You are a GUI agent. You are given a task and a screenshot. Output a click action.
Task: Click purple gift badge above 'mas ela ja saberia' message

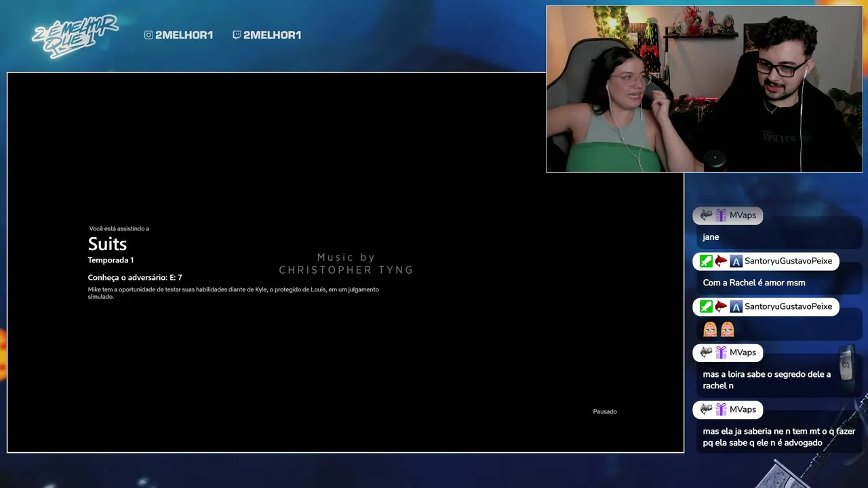click(x=721, y=409)
